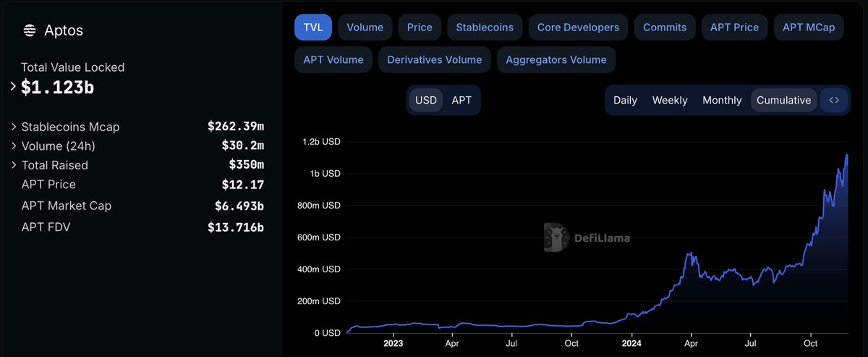868x357 pixels.
Task: Click the $30.2m volume value
Action: coord(243,146)
